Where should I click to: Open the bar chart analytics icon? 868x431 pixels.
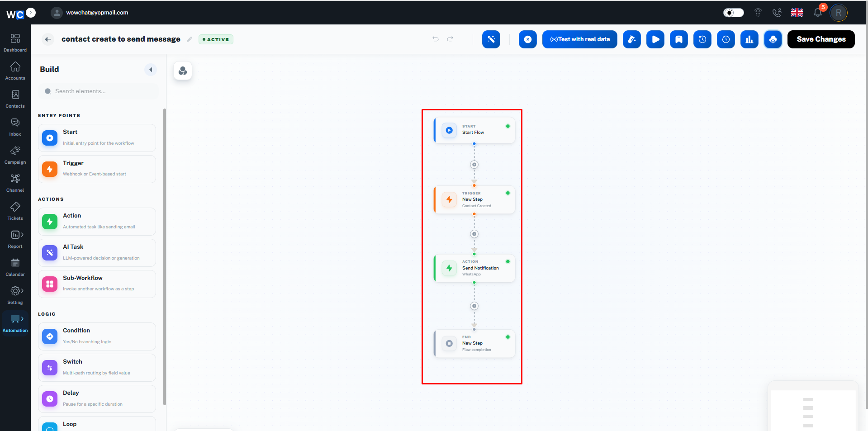click(749, 39)
